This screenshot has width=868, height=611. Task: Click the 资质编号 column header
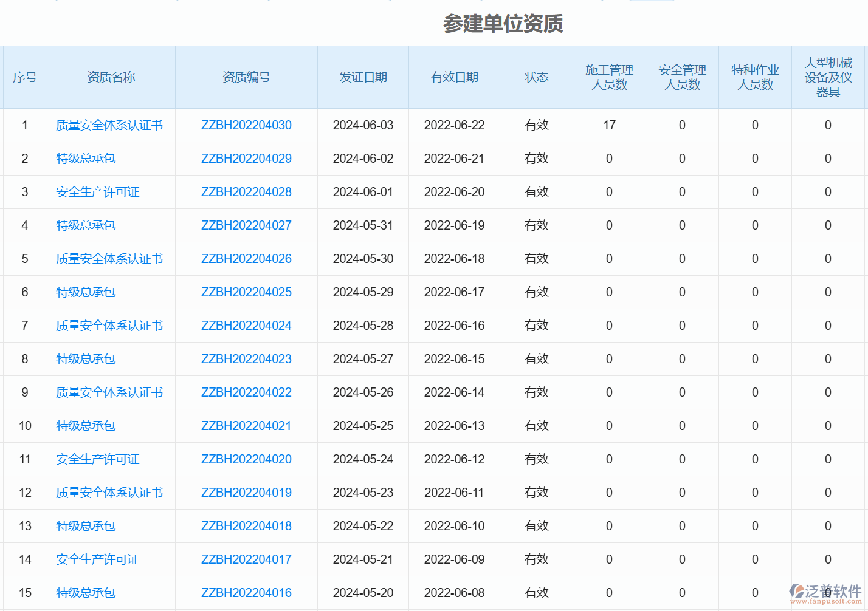tap(246, 77)
